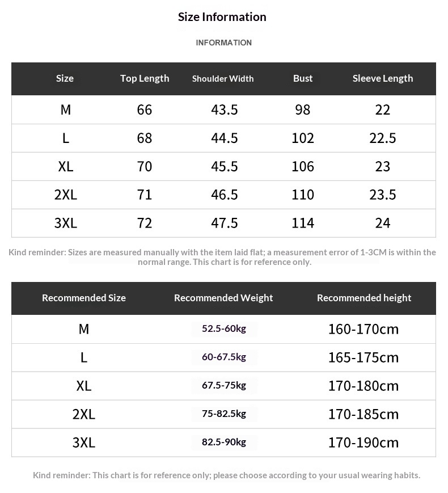The height and width of the screenshot is (493, 448).
Task: Select the "Shoulder Width" column header
Action: (x=223, y=79)
